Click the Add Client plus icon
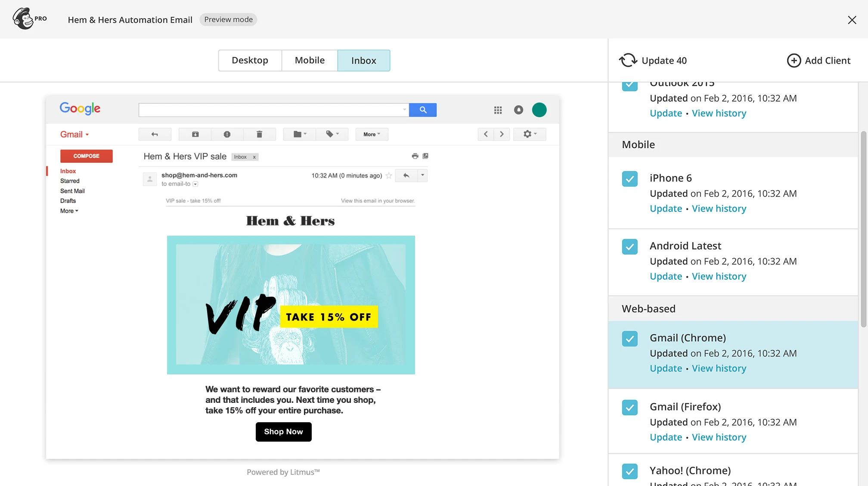This screenshot has width=868, height=486. pyautogui.click(x=794, y=60)
